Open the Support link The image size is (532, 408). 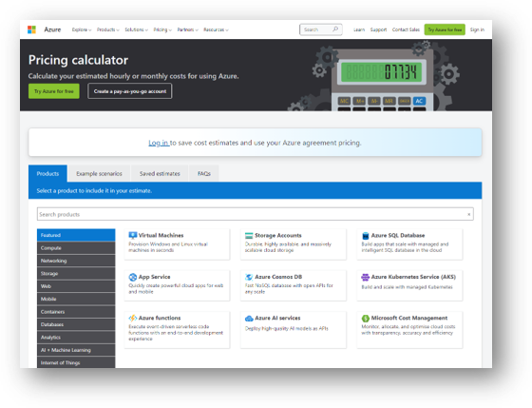378,29
